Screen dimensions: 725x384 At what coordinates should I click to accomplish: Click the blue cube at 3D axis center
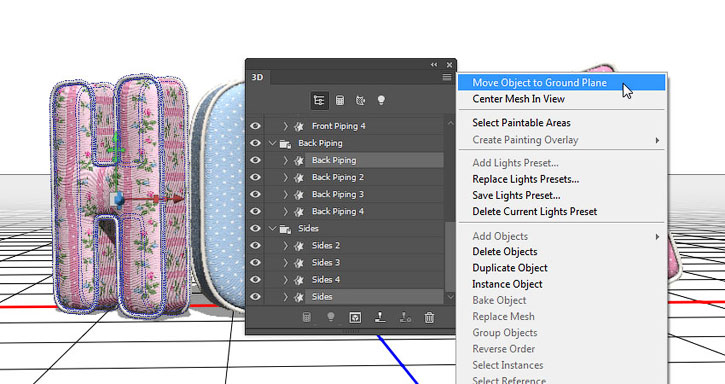pos(118,200)
